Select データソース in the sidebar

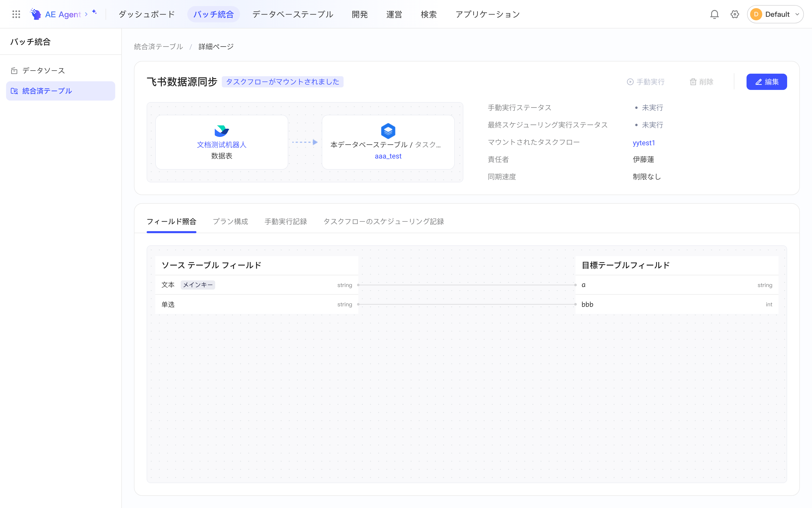click(x=60, y=71)
